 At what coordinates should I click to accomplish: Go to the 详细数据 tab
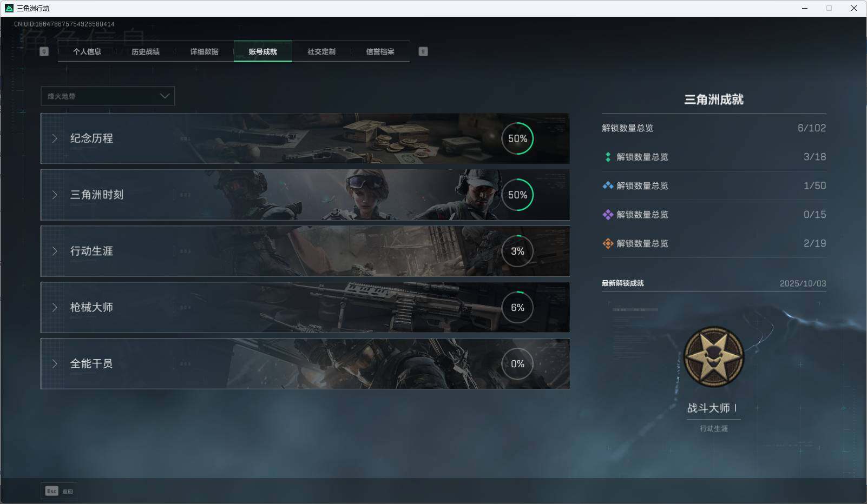coord(204,52)
